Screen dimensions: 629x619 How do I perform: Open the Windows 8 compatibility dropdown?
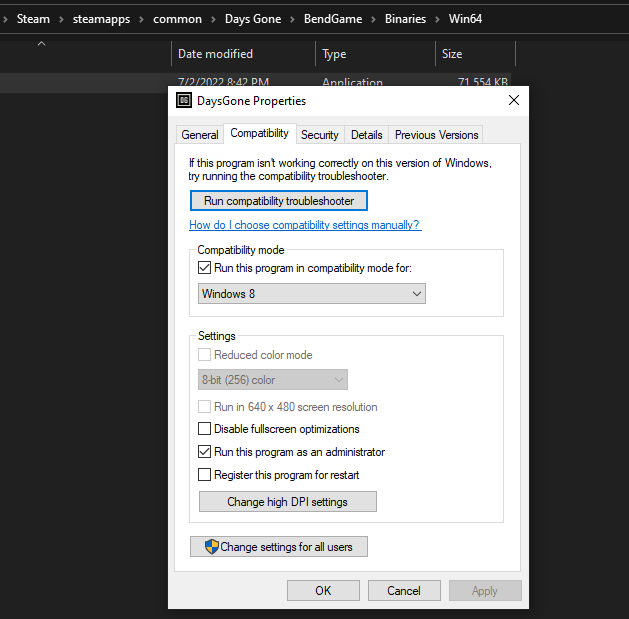pyautogui.click(x=312, y=294)
